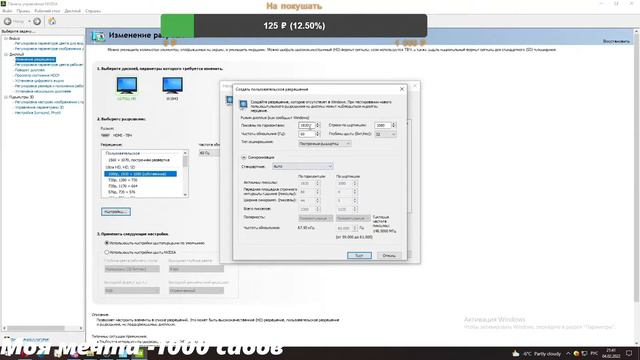Click the Отмена button in dialog
The height and width of the screenshot is (360, 640).
point(389,256)
